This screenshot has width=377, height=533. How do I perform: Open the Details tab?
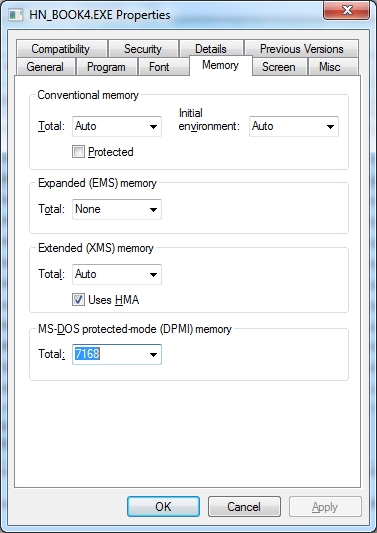point(211,49)
